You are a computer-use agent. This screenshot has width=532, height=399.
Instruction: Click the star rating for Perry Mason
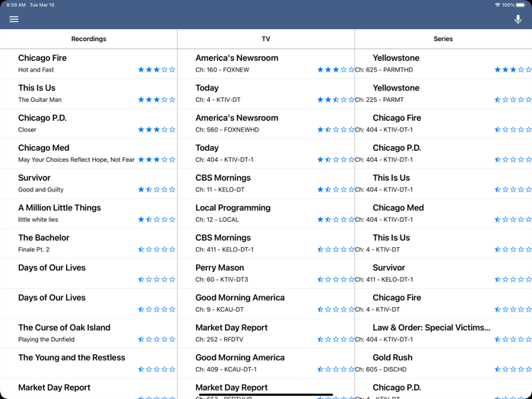click(x=336, y=280)
